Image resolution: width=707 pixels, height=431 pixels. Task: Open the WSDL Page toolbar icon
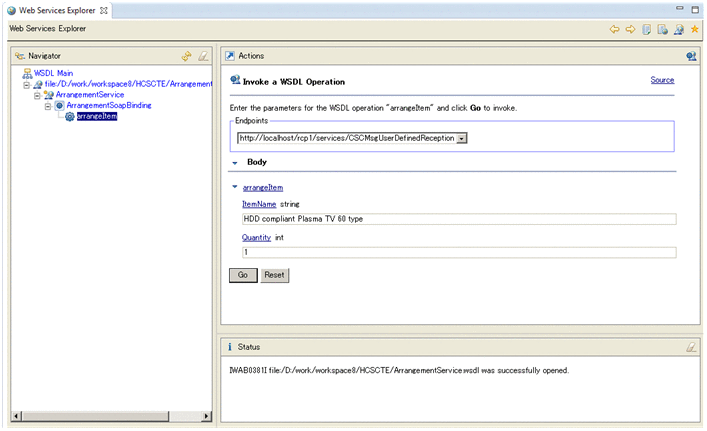[679, 29]
